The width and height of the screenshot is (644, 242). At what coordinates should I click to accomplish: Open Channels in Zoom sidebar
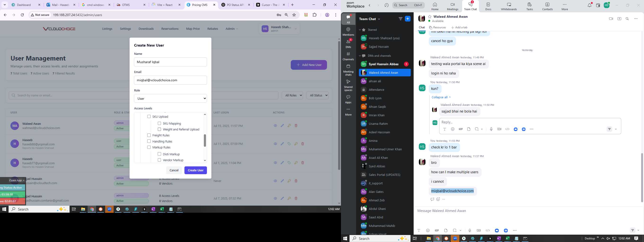(x=348, y=56)
